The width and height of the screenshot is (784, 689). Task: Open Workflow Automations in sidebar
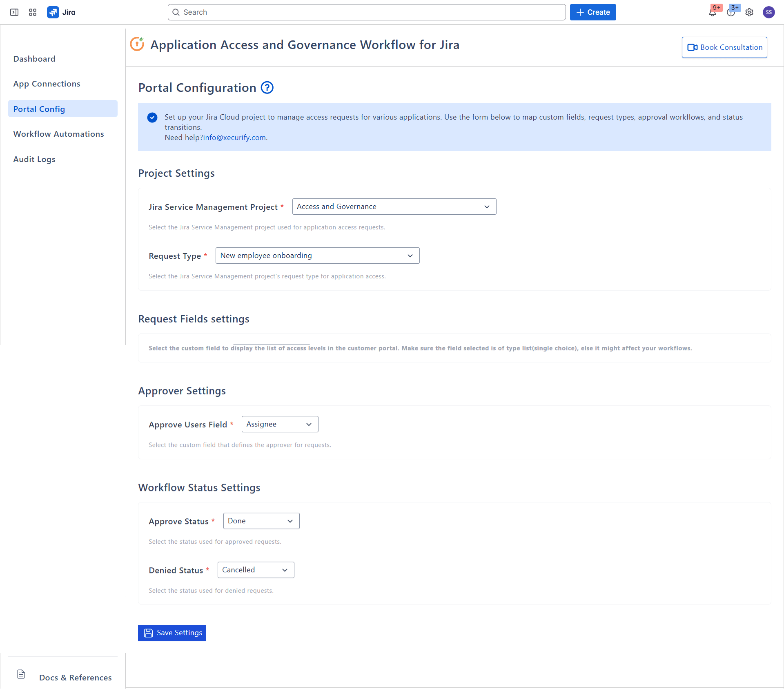pos(59,134)
